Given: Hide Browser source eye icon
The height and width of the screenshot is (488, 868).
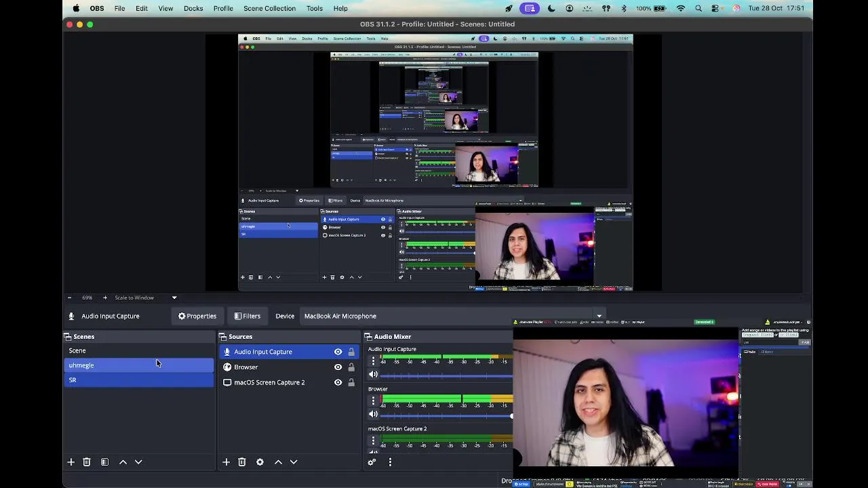Looking at the screenshot, I should tap(338, 367).
